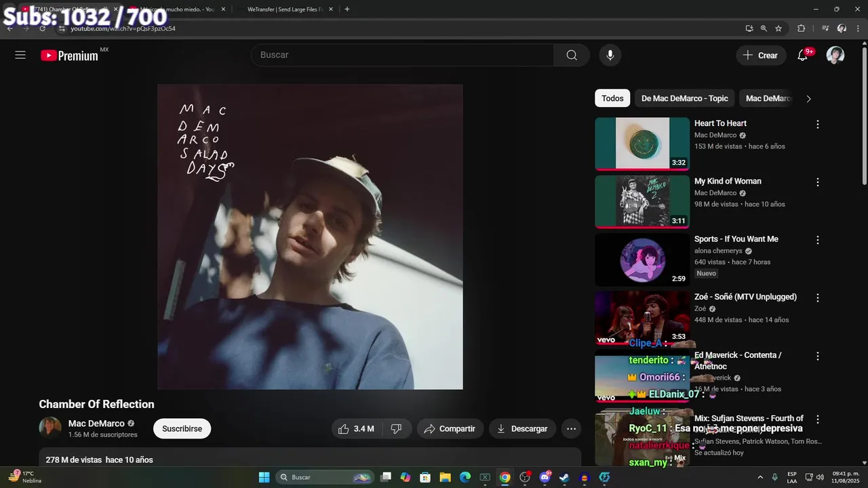Open Mac DeMarco channel avatar
This screenshot has height=488, width=868.
pos(50,428)
